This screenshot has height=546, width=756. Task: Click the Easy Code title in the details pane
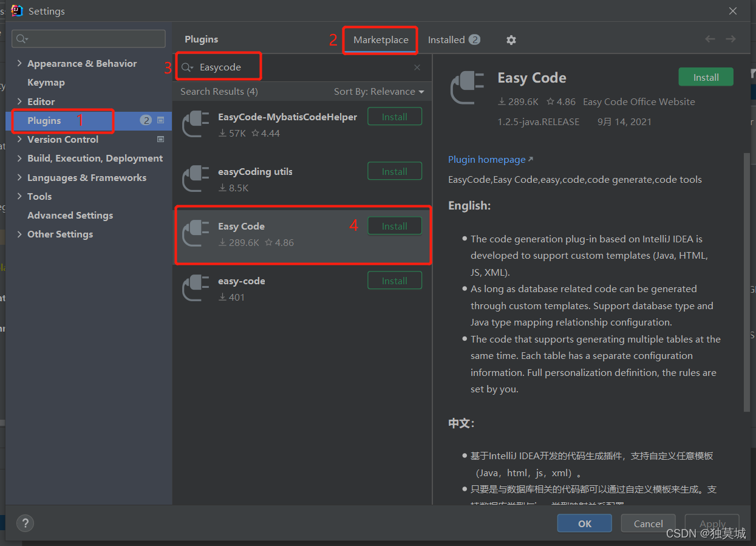(532, 78)
